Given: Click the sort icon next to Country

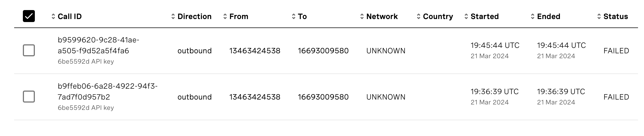Looking at the screenshot, I should click(x=418, y=17).
